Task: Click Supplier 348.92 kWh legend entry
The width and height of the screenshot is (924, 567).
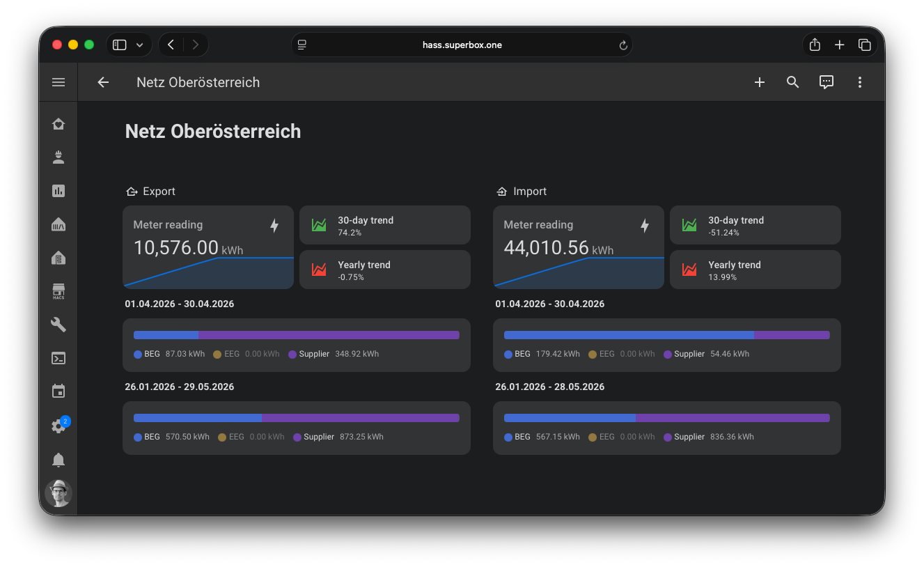Action: coord(334,354)
